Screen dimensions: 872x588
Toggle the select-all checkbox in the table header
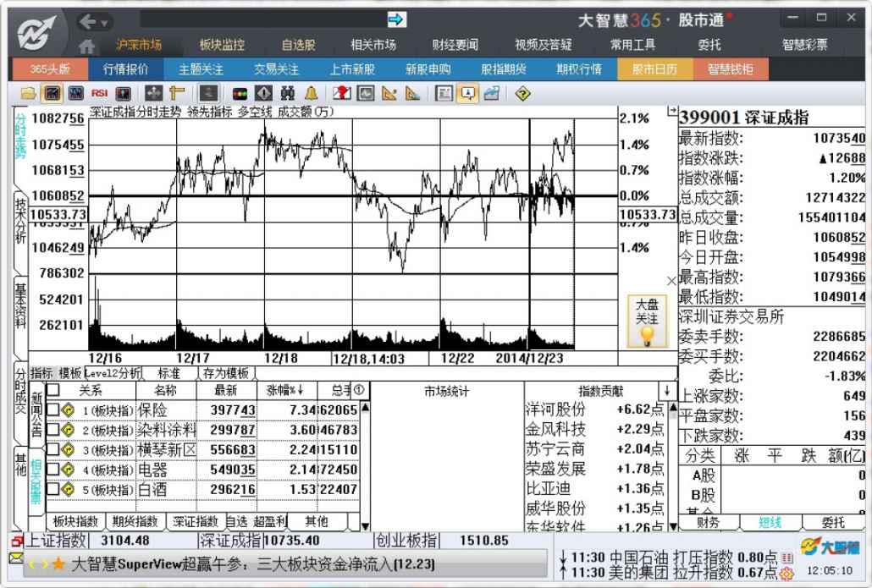[x=53, y=389]
